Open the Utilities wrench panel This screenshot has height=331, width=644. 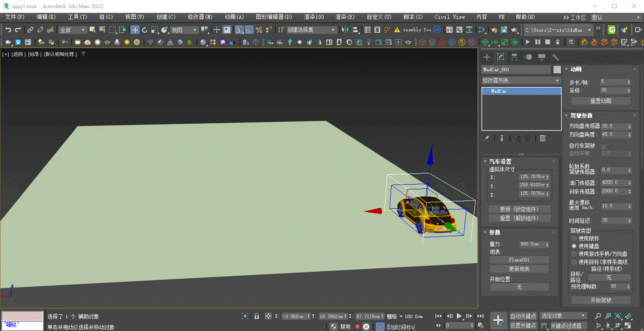(555, 57)
